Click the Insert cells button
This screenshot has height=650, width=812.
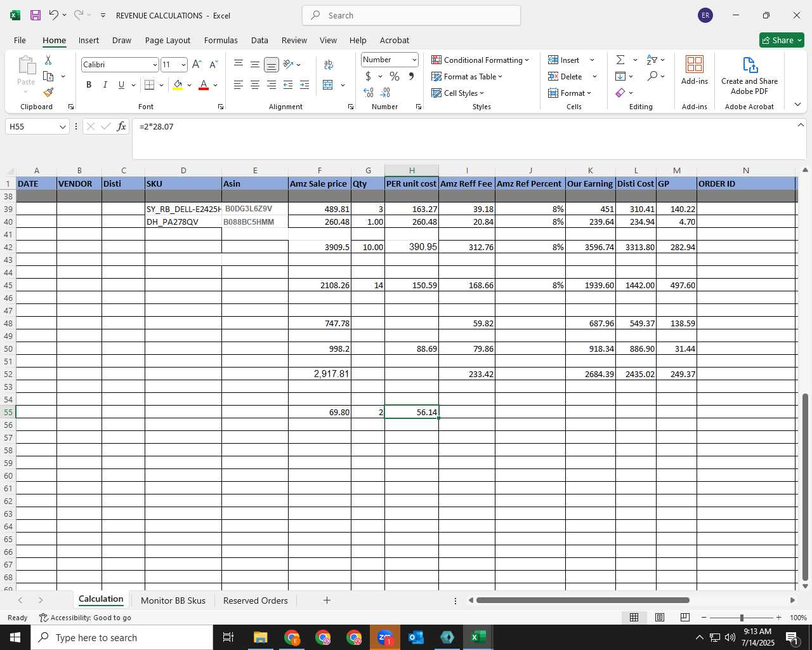565,60
